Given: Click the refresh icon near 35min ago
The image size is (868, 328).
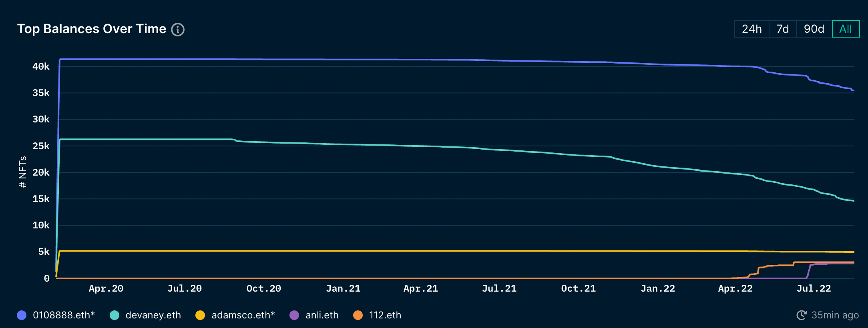Looking at the screenshot, I should [x=802, y=315].
